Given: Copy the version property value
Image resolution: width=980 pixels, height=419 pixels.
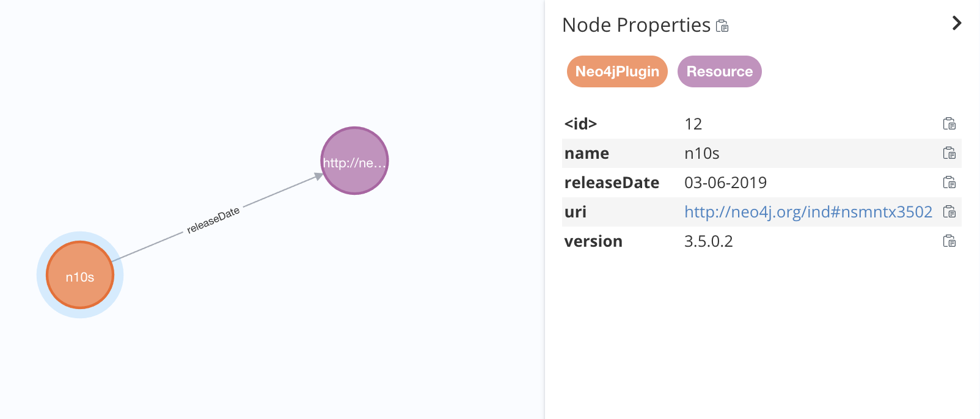Looking at the screenshot, I should coord(949,241).
